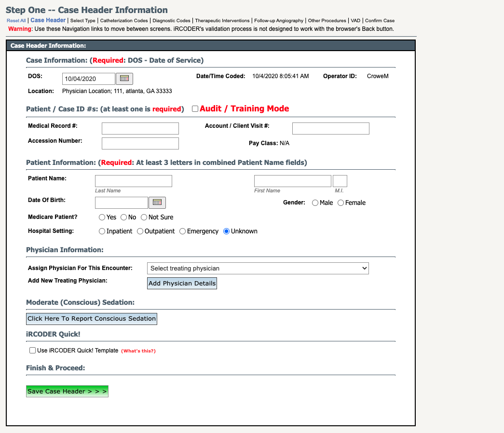Navigate to Therapeutic Interventions
504x433 pixels.
point(222,21)
